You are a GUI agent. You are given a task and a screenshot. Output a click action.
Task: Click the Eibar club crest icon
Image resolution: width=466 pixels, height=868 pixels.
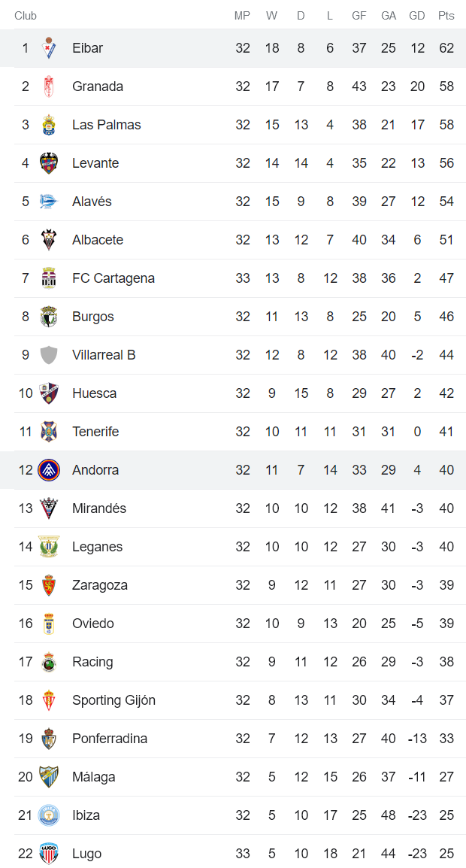pyautogui.click(x=49, y=48)
